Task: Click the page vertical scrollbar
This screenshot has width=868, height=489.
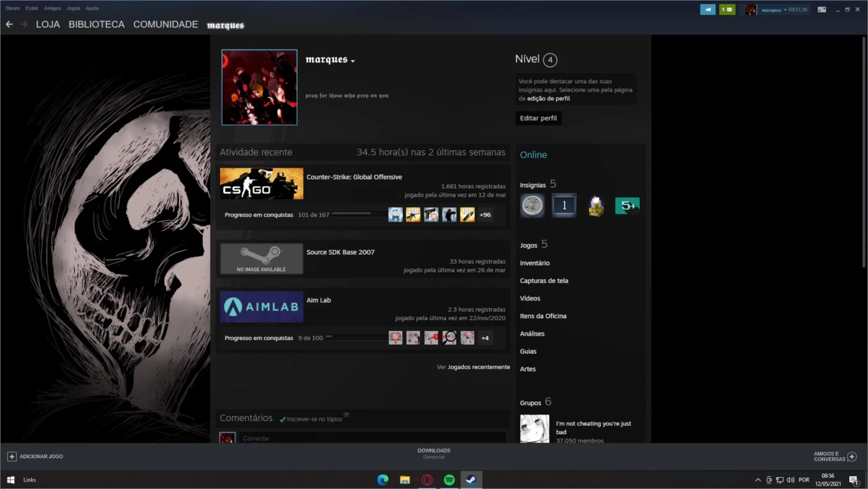Action: point(863,153)
